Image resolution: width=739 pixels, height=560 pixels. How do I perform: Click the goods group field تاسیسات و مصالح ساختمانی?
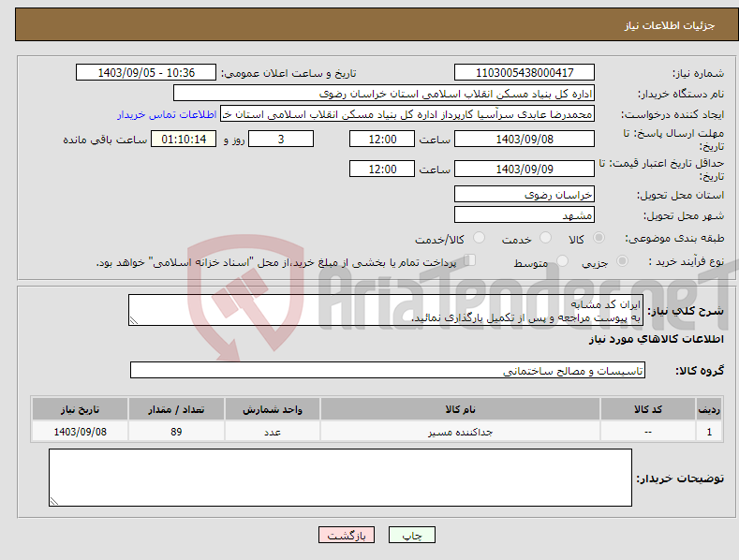click(388, 371)
